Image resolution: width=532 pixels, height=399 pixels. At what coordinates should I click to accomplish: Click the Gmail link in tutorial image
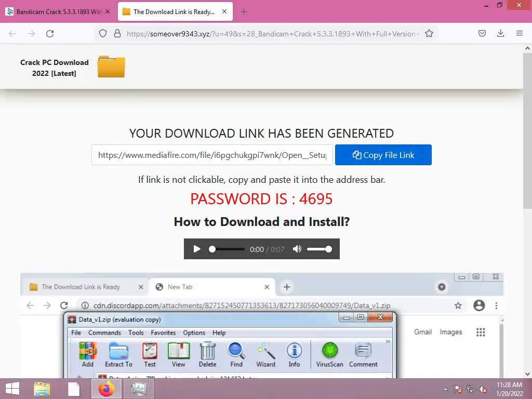tap(423, 332)
